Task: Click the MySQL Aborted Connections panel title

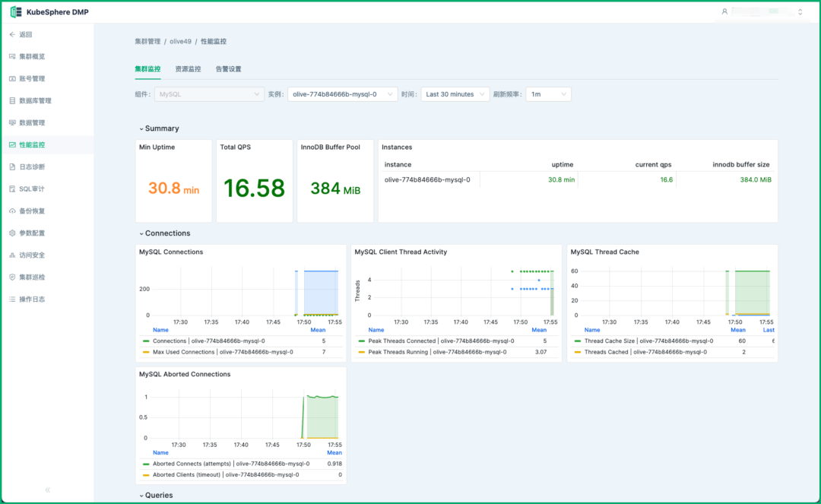Action: [184, 374]
